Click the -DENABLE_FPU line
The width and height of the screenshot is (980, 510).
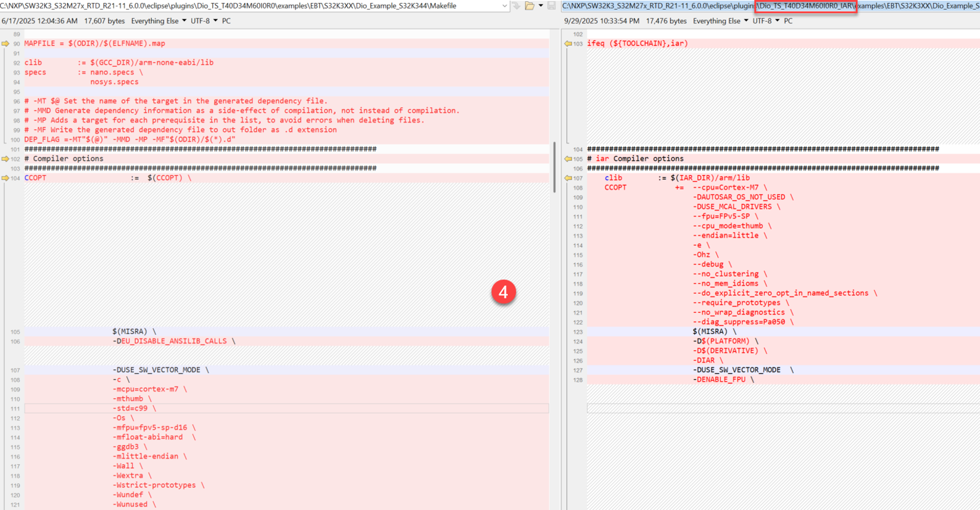pyautogui.click(x=723, y=379)
